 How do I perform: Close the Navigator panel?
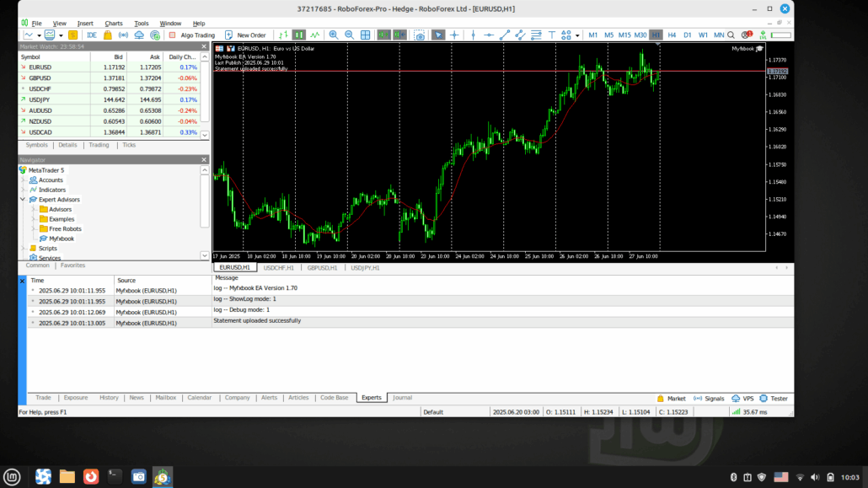click(204, 159)
